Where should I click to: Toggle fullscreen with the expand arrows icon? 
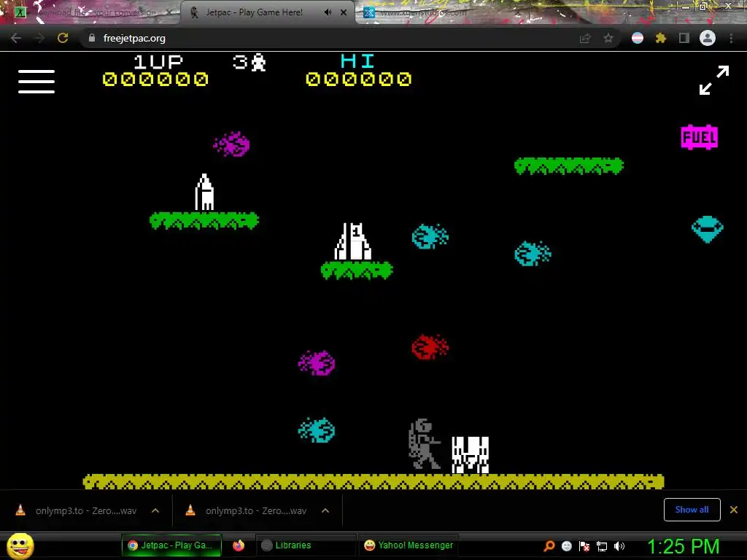(x=713, y=80)
